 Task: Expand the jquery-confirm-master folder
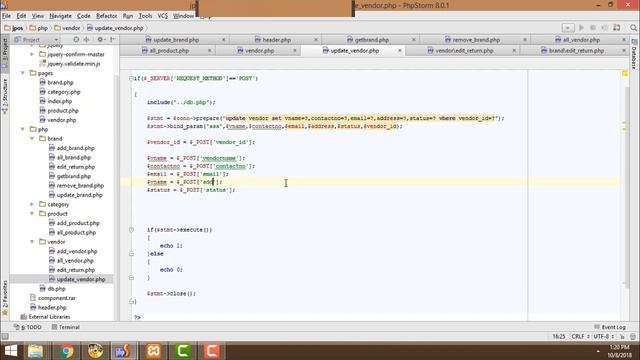coord(32,54)
